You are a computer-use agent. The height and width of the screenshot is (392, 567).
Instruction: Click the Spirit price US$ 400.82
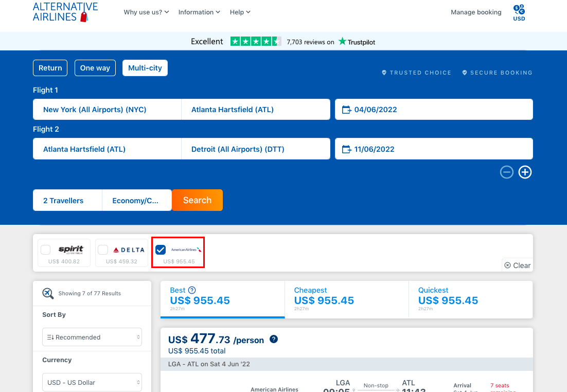click(x=64, y=261)
